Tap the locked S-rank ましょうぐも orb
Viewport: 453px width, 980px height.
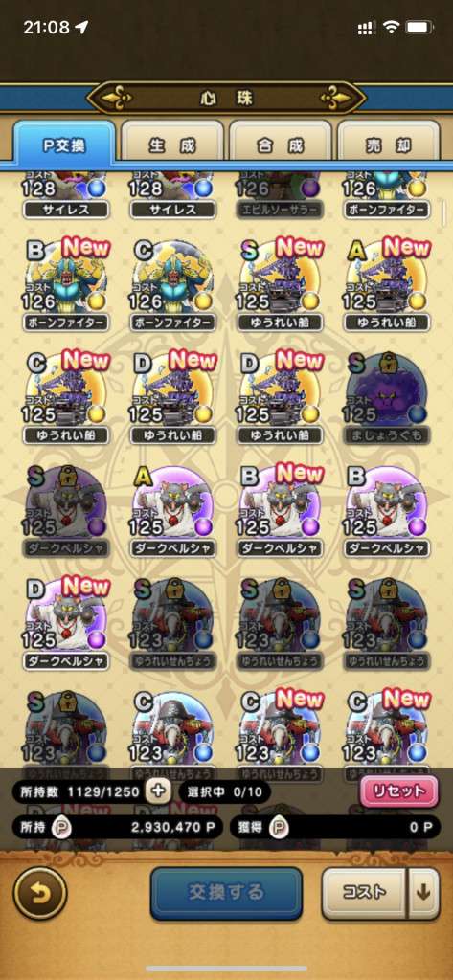(x=387, y=397)
